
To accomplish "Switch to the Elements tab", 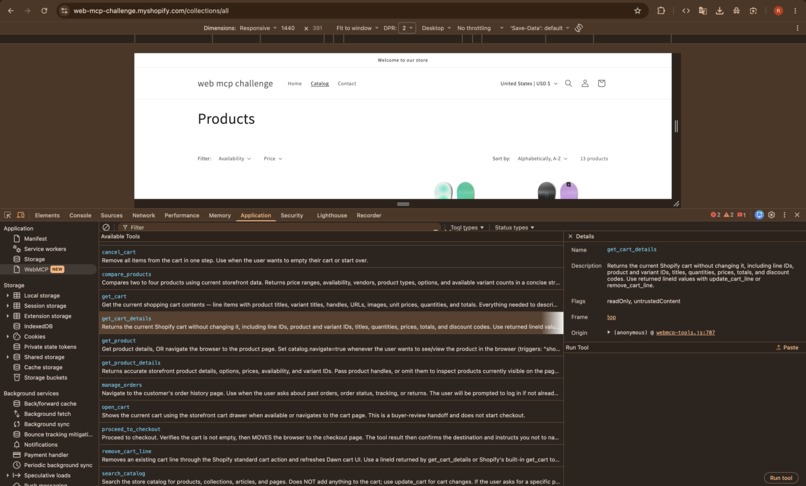I will [x=47, y=215].
